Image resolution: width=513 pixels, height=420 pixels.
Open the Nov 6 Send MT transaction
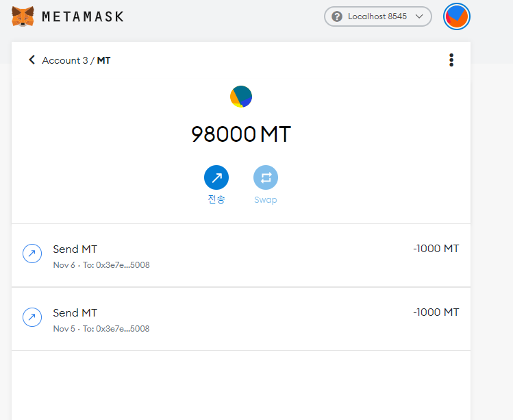[x=241, y=256]
